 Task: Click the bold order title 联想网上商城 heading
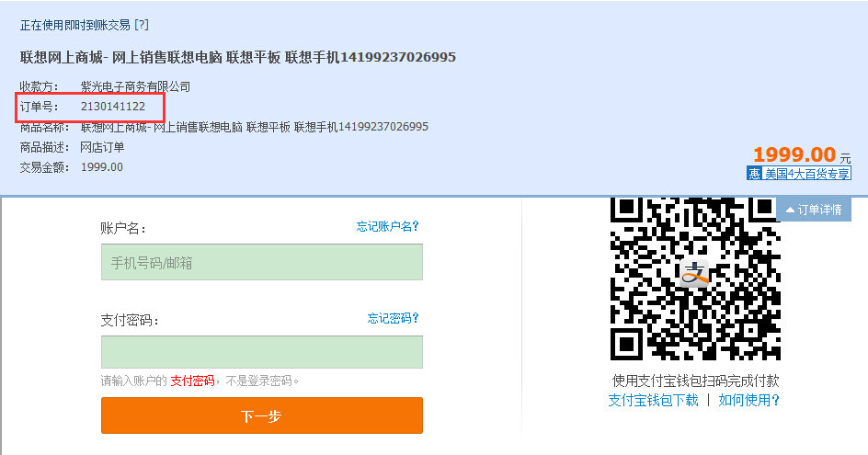point(238,57)
